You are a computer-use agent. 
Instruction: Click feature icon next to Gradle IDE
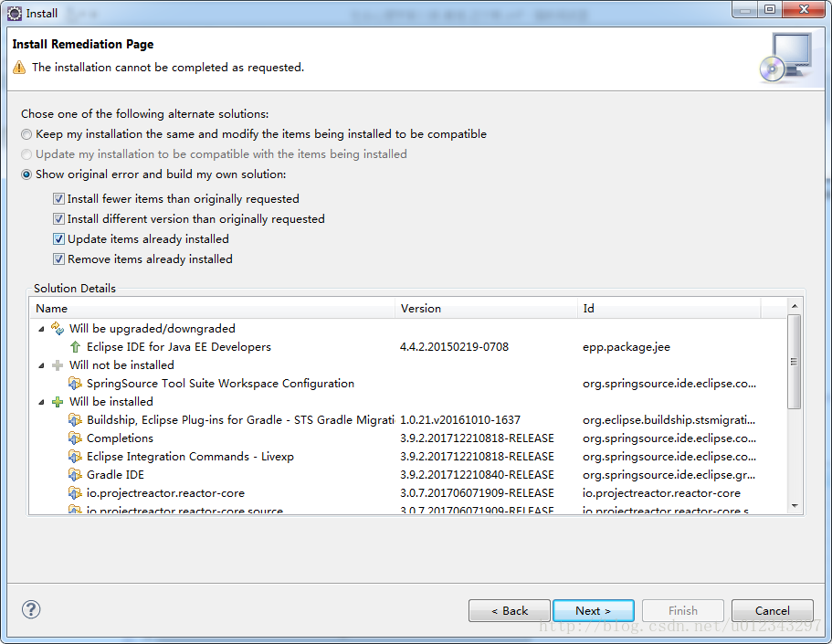[x=75, y=475]
